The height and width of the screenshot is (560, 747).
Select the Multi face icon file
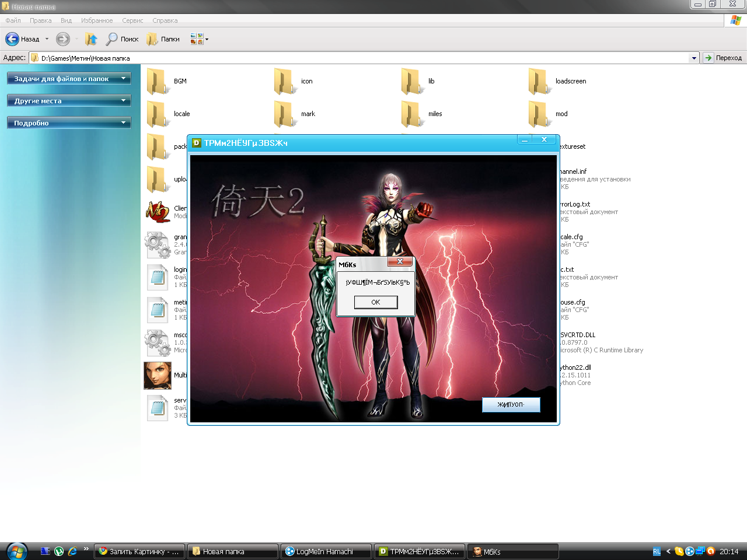tap(158, 375)
